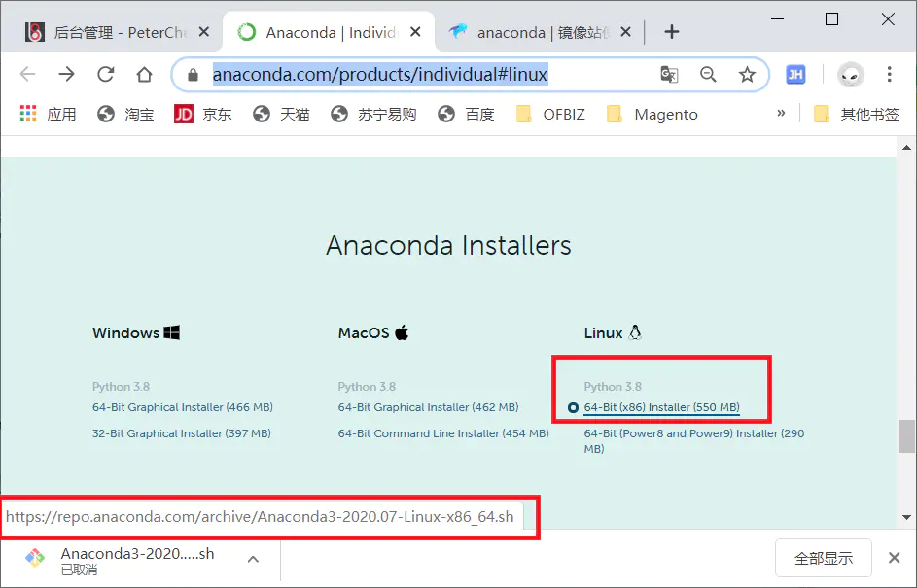Open the OFBIZ bookmark folder
Image resolution: width=917 pixels, height=588 pixels.
point(551,114)
